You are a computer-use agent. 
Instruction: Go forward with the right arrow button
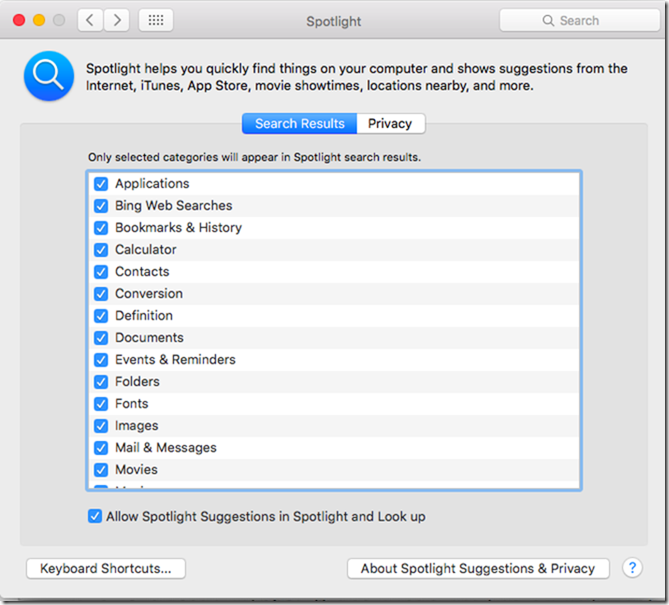pyautogui.click(x=116, y=20)
